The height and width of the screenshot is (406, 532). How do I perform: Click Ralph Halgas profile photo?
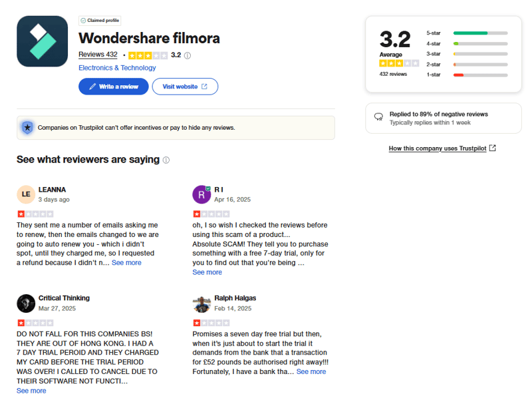coord(201,303)
